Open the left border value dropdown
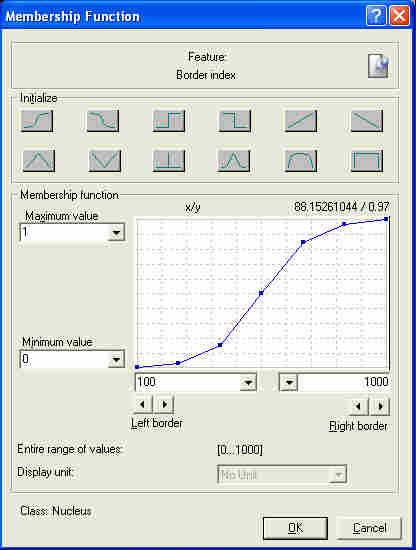Viewport: 416px width, 550px height. [248, 382]
